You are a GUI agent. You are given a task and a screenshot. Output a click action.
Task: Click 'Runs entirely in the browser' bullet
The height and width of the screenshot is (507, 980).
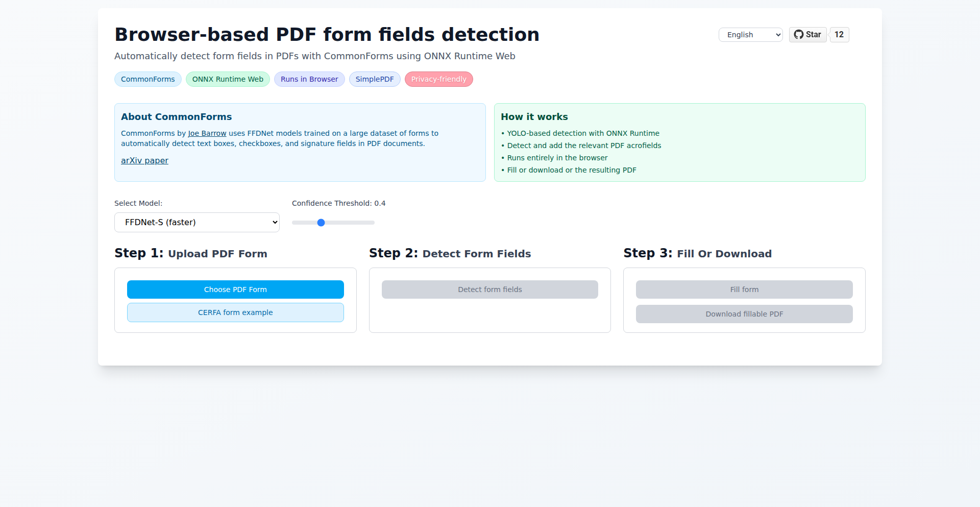(554, 158)
